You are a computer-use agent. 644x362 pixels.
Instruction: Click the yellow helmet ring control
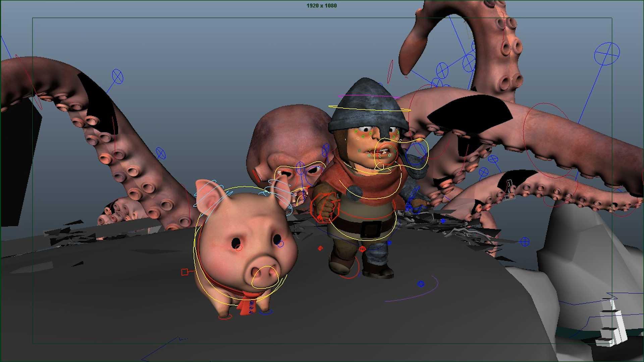click(369, 109)
